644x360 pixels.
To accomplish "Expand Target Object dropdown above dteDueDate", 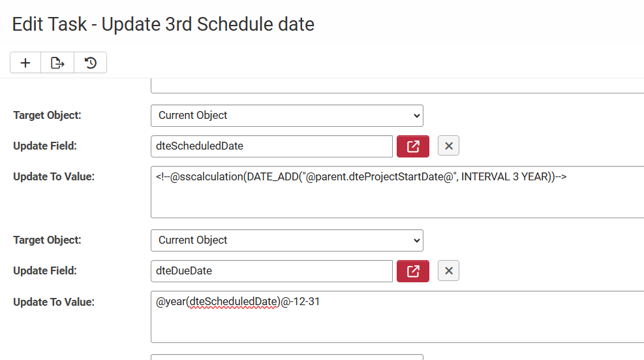I will pos(286,240).
